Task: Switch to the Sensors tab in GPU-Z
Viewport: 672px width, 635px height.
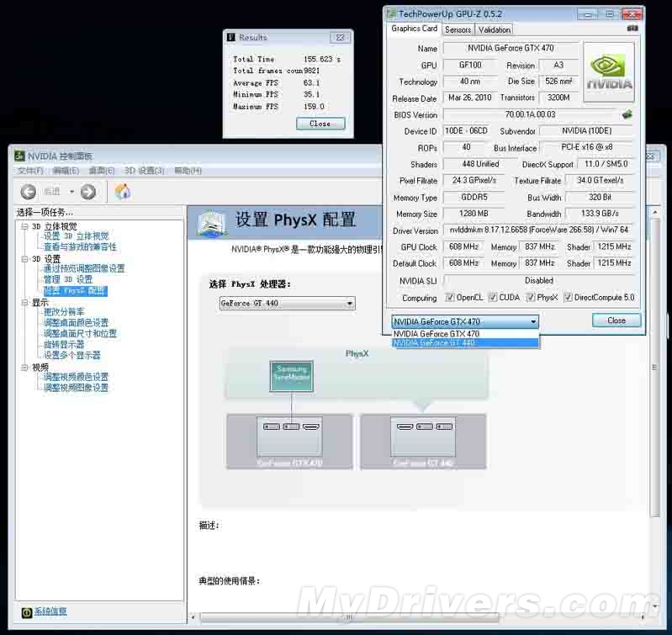Action: click(x=458, y=29)
